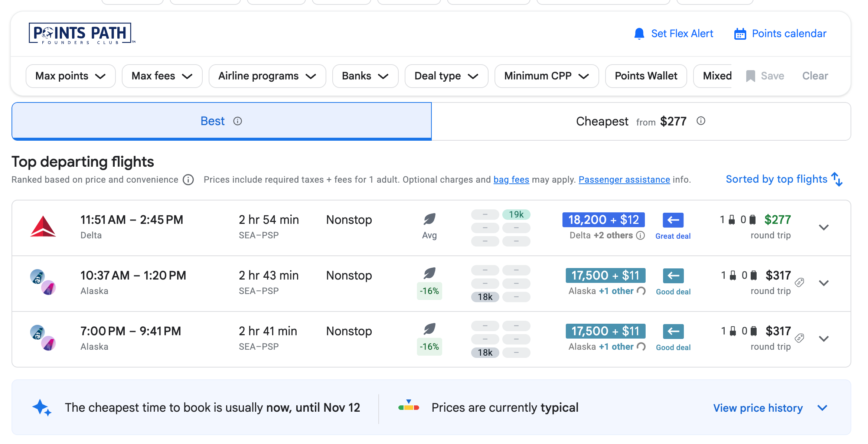The image size is (868, 444).
Task: Click +1 other on 10:37 AM Alaska row
Action: [x=616, y=291]
